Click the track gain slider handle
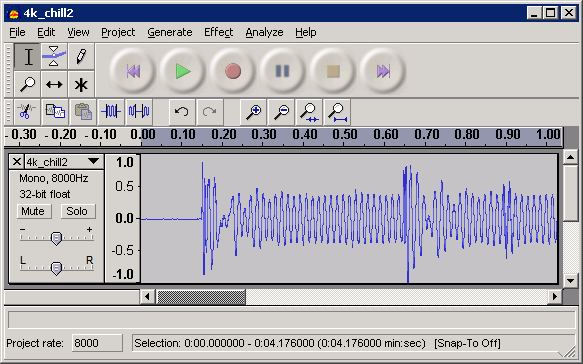583x364 pixels. point(56,238)
